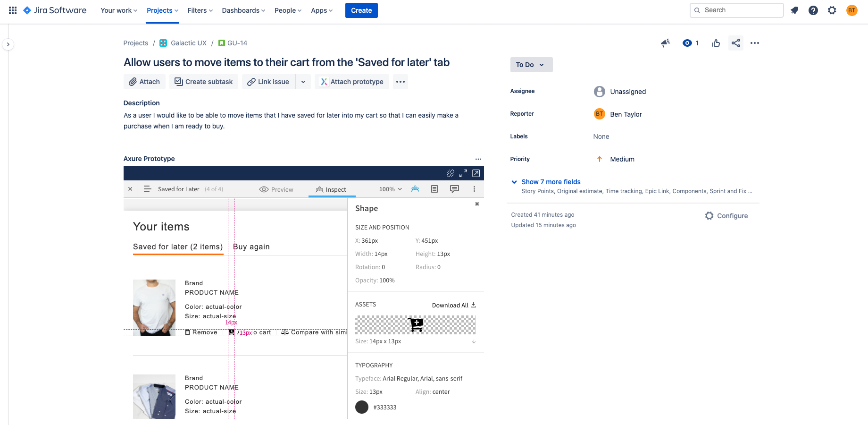The image size is (868, 425).
Task: Open the To Do status dropdown
Action: tap(531, 65)
